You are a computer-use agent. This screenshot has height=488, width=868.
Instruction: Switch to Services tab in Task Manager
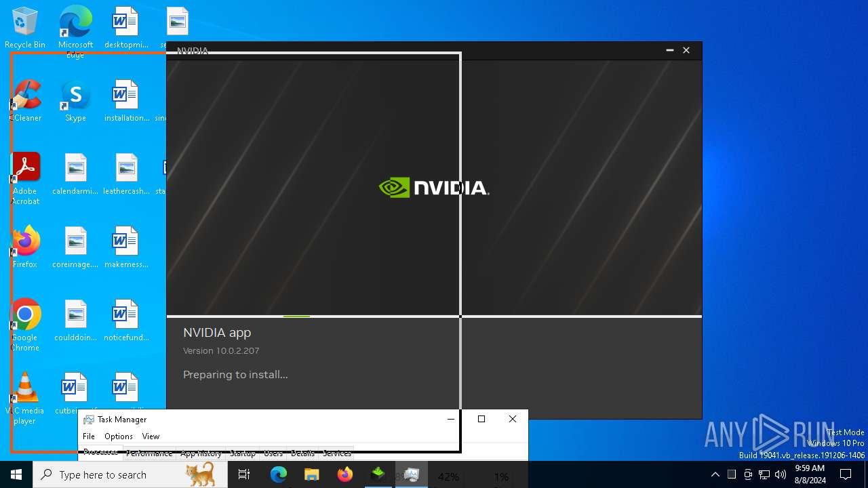tap(337, 453)
